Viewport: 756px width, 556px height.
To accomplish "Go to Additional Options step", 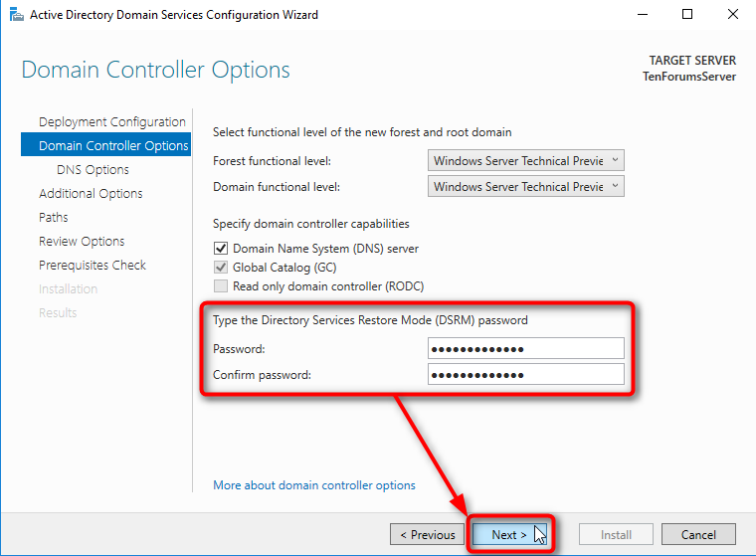I will point(91,193).
